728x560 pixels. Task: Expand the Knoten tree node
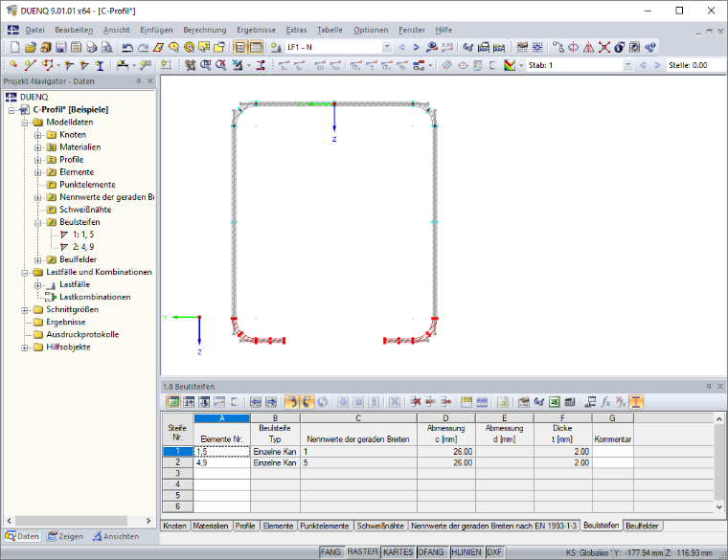pyautogui.click(x=37, y=135)
